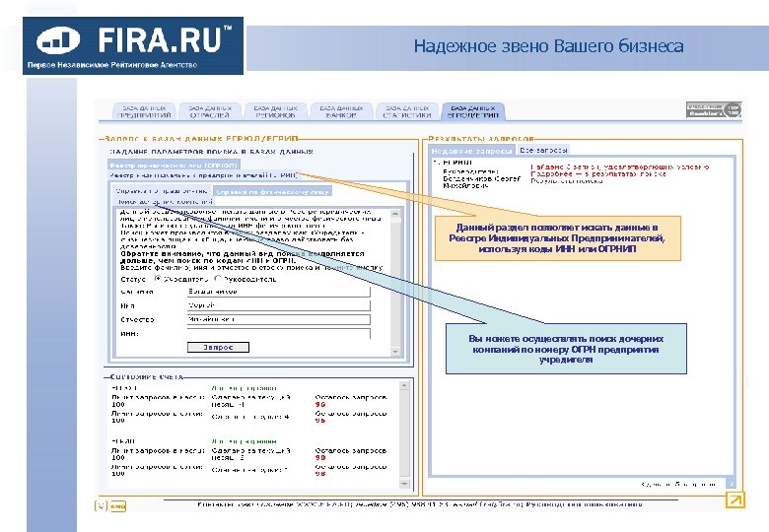Click Состояние счета scrollbar up arrow
769x532 pixels.
404,385
